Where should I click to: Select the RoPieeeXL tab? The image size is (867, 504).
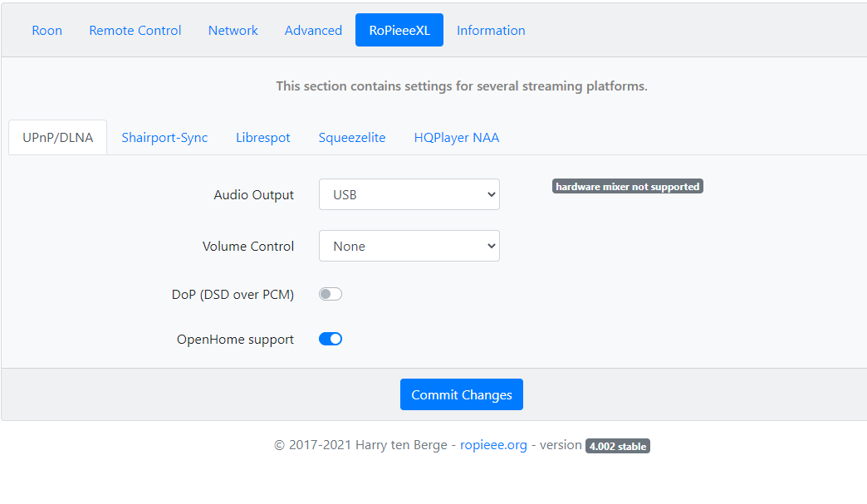click(399, 31)
